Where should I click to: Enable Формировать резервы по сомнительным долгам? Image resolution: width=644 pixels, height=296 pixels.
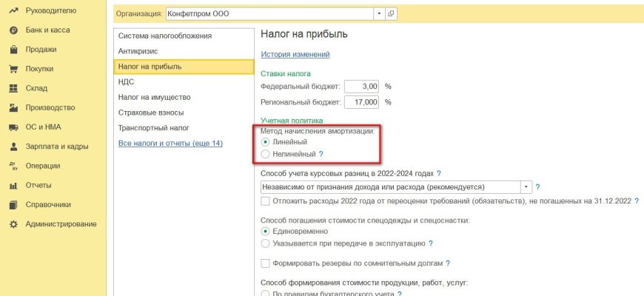[x=266, y=263]
